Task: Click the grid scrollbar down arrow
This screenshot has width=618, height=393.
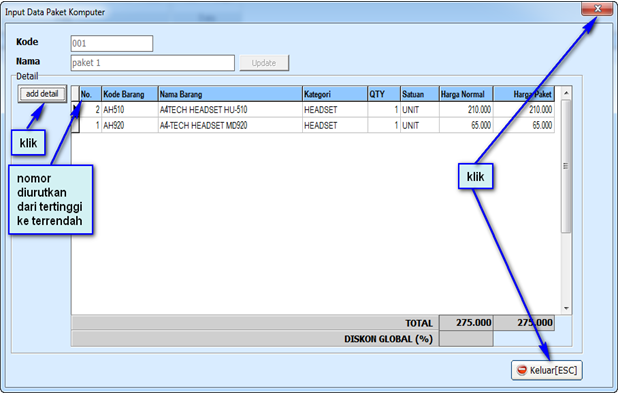Action: tap(566, 308)
